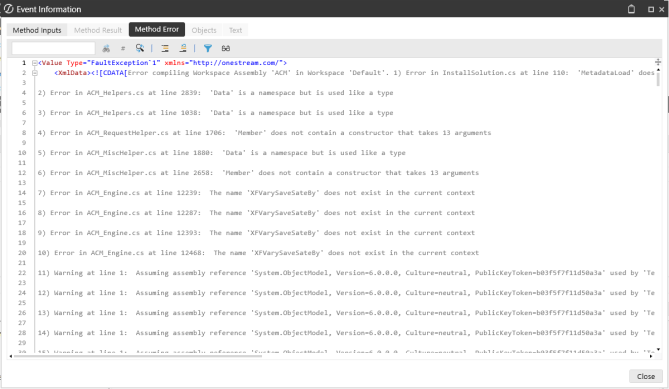The width and height of the screenshot is (669, 389).
Task: Collapse the XmlData node on line 2
Action: [x=35, y=73]
